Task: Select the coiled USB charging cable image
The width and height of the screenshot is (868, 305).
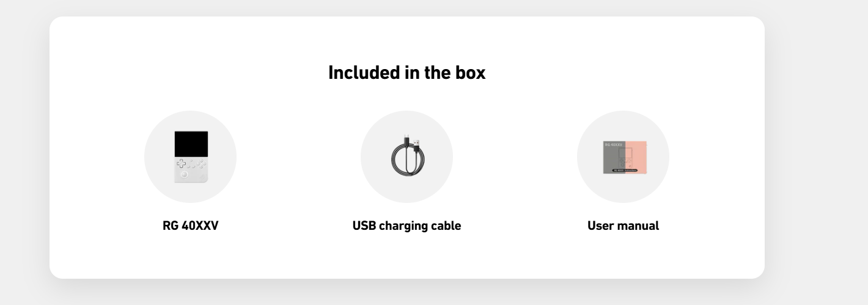Action: 407,155
